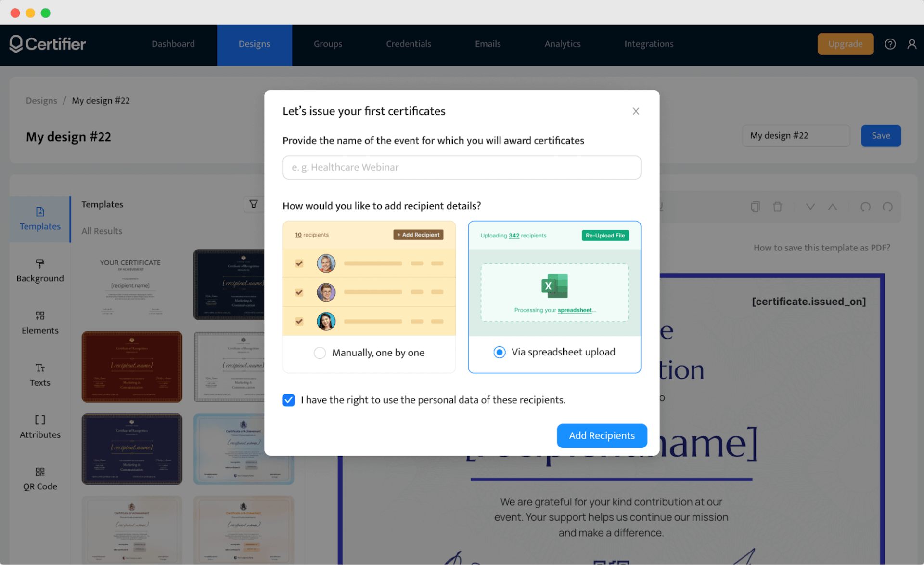The image size is (924, 565).
Task: Expand Groups navigation menu item
Action: click(x=328, y=44)
